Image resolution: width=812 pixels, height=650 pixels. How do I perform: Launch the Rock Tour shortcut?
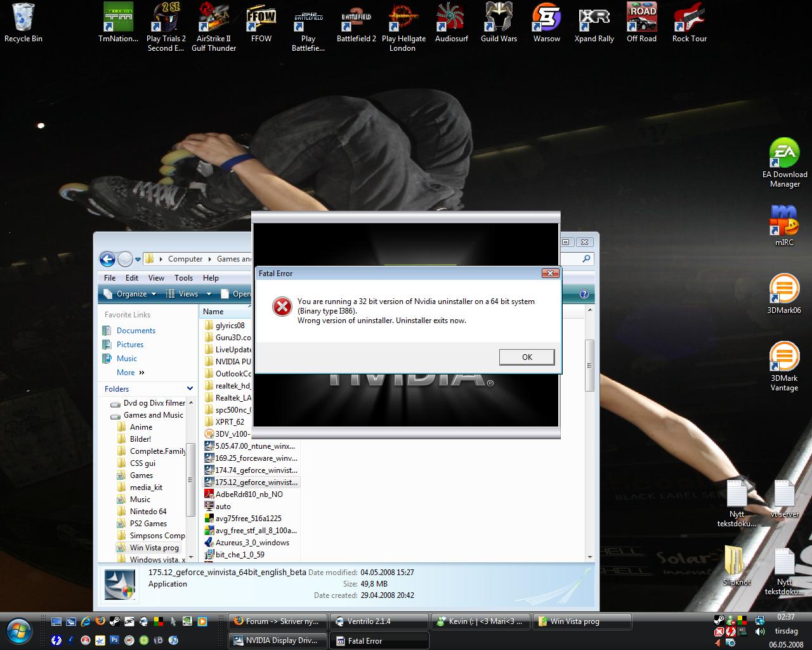pos(690,23)
